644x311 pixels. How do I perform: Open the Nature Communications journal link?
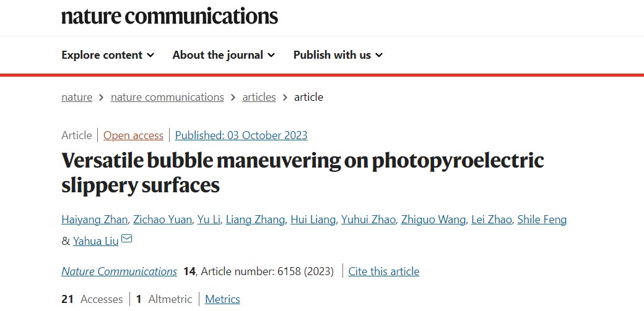(119, 271)
